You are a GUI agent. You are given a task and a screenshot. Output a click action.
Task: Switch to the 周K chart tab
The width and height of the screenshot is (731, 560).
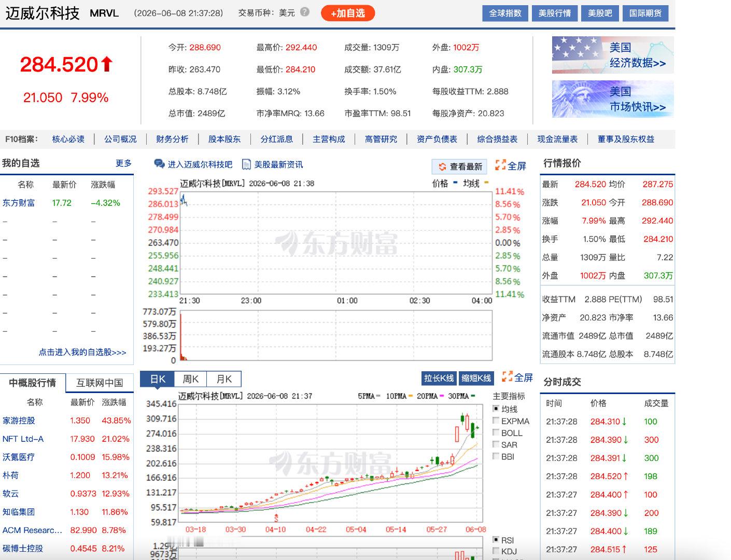[191, 379]
